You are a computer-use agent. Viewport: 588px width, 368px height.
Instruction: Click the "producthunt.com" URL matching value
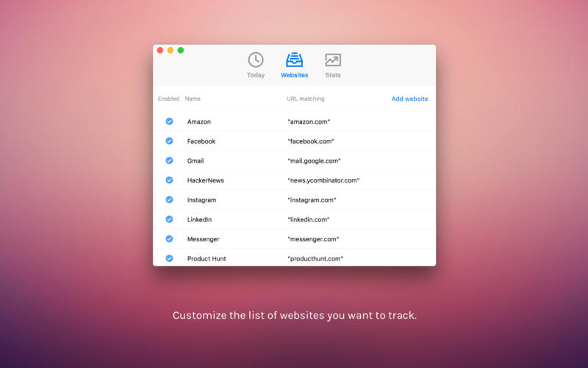(315, 258)
